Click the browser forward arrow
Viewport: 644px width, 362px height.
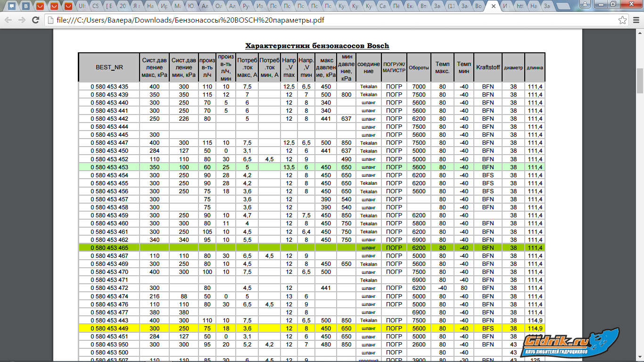pyautogui.click(x=22, y=20)
